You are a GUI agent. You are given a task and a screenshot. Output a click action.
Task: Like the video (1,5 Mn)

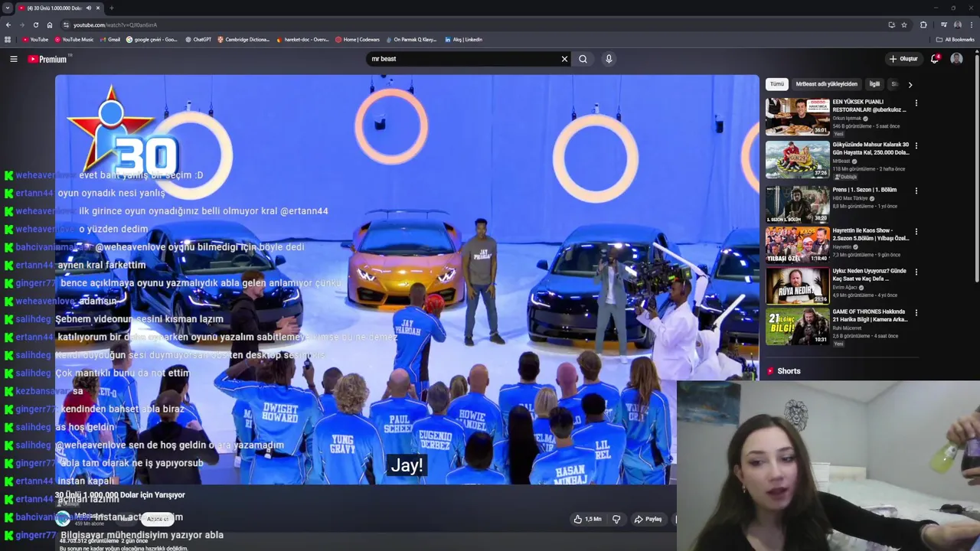pyautogui.click(x=588, y=519)
